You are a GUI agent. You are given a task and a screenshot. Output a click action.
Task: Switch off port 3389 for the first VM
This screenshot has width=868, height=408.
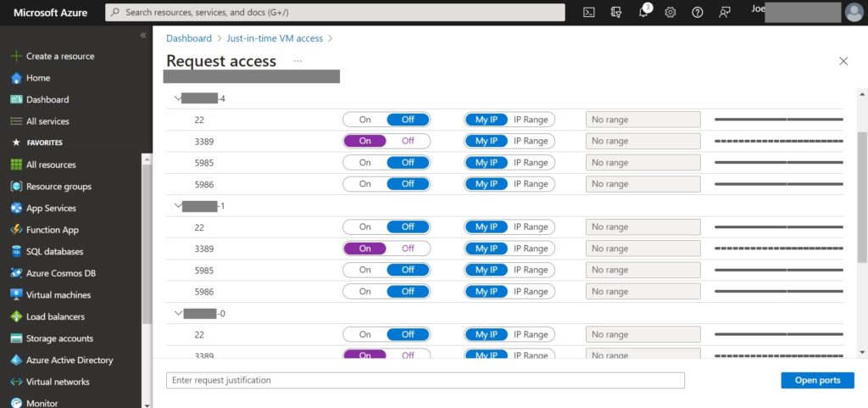pyautogui.click(x=408, y=141)
